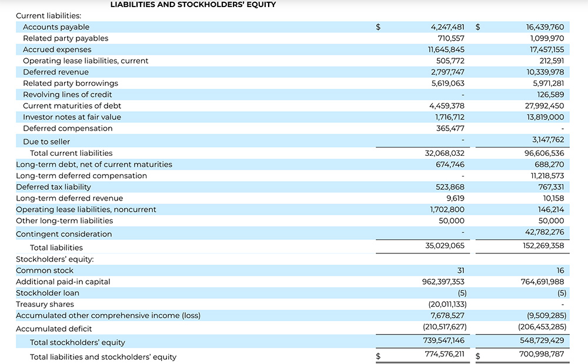Click the Accumulated deficit amount (206,453,285)
Viewport: 588px width, 364px height.
(542, 327)
